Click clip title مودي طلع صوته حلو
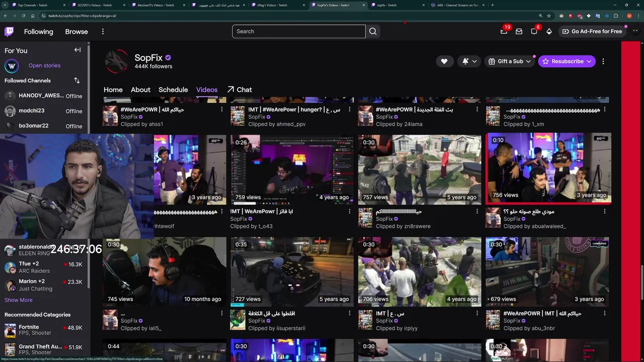This screenshot has height=362, width=644. coord(528,211)
